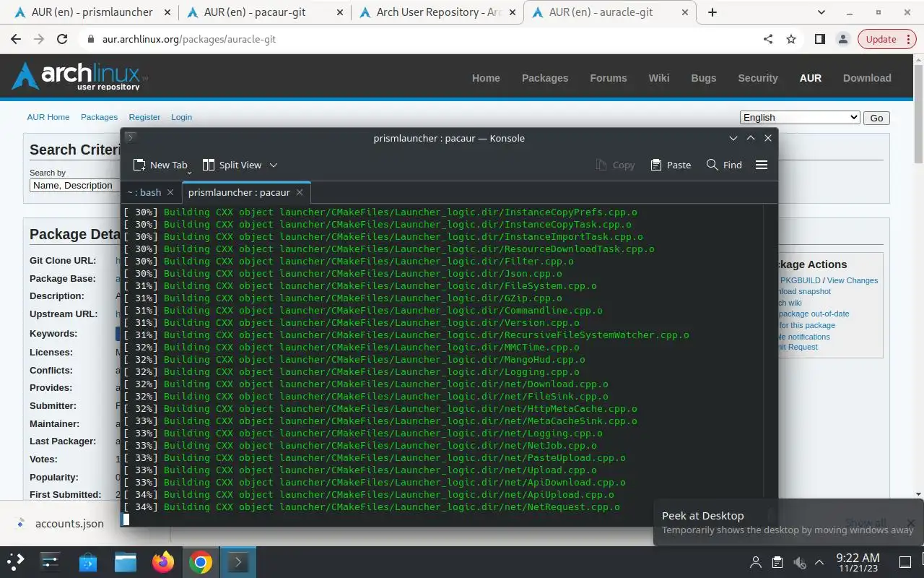Click the Go button next to language
The height and width of the screenshot is (578, 924).
click(x=876, y=118)
